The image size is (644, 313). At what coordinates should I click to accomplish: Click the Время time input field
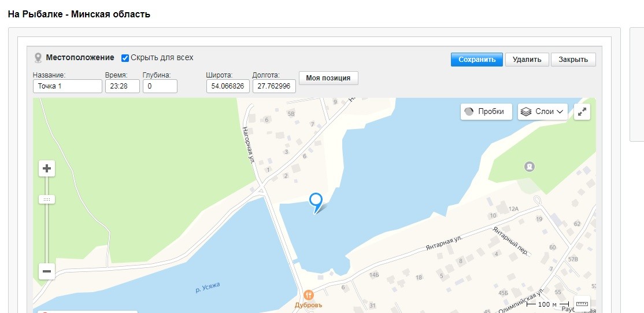pos(122,86)
